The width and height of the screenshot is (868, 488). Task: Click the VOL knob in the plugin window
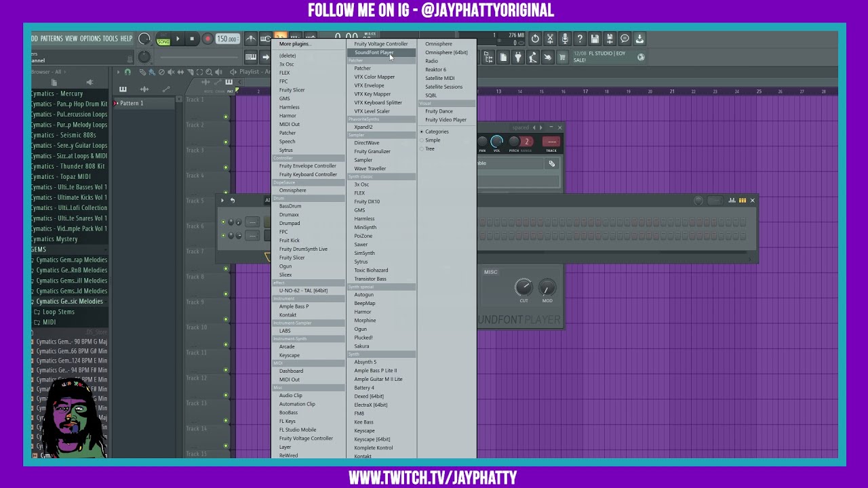point(497,142)
